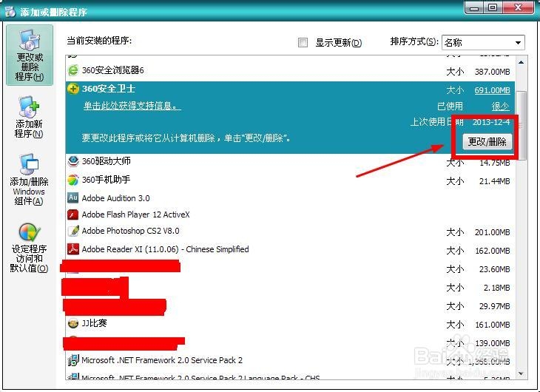Viewport: 540px width, 392px height.
Task: Click the Adobe Audition 3.0 icon
Action: pos(73,197)
